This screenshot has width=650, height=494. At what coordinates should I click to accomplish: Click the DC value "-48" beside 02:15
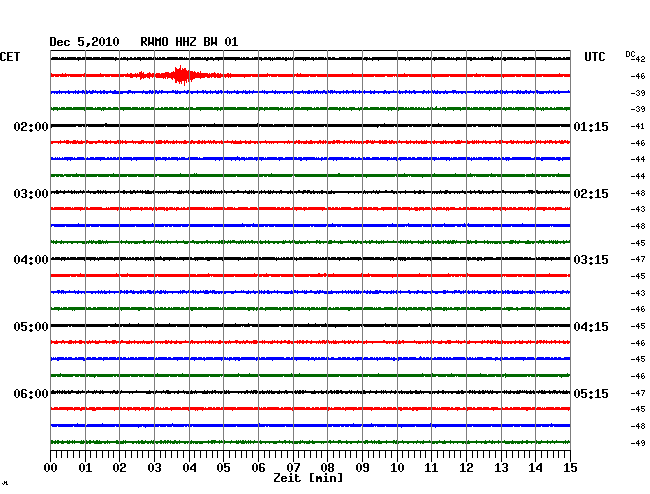(x=638, y=193)
